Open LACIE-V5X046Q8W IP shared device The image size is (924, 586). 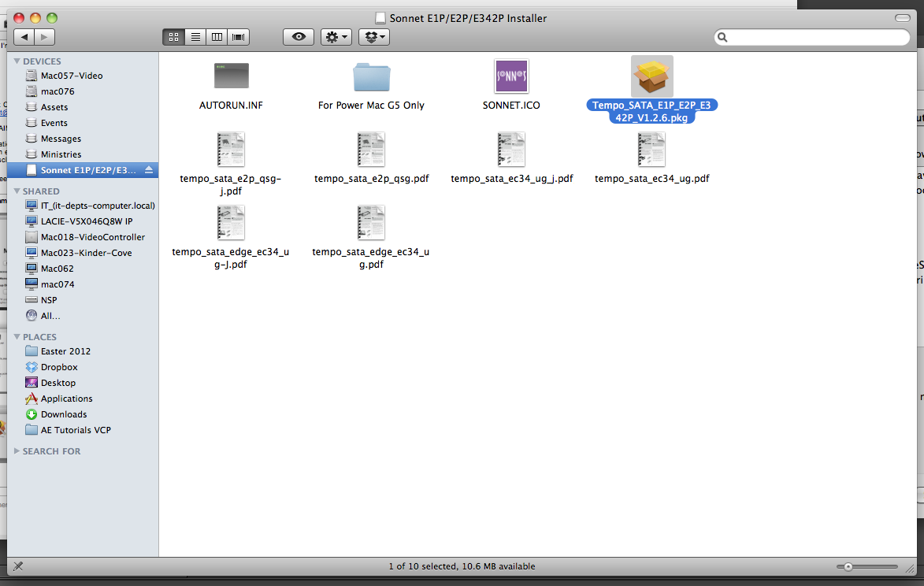[x=83, y=221]
